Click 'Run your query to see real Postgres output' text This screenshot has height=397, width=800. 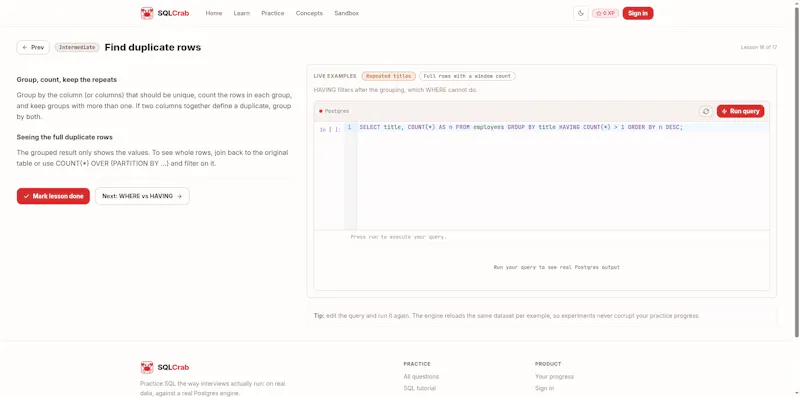pos(557,267)
